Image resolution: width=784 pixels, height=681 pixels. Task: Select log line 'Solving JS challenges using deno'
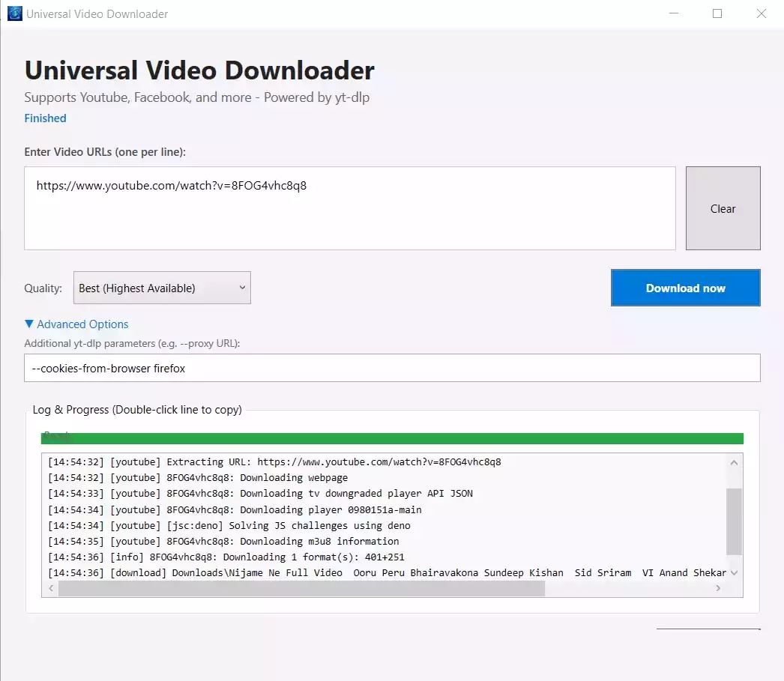coord(229,526)
